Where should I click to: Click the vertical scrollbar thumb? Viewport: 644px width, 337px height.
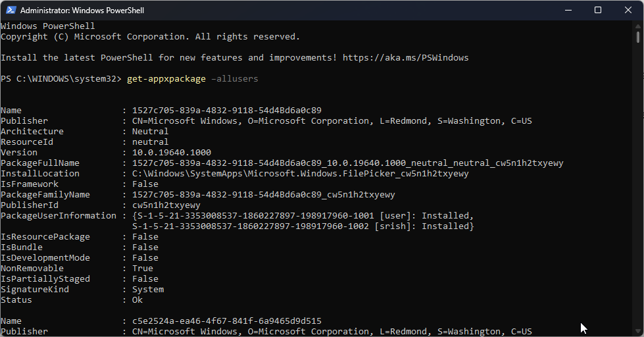638,37
